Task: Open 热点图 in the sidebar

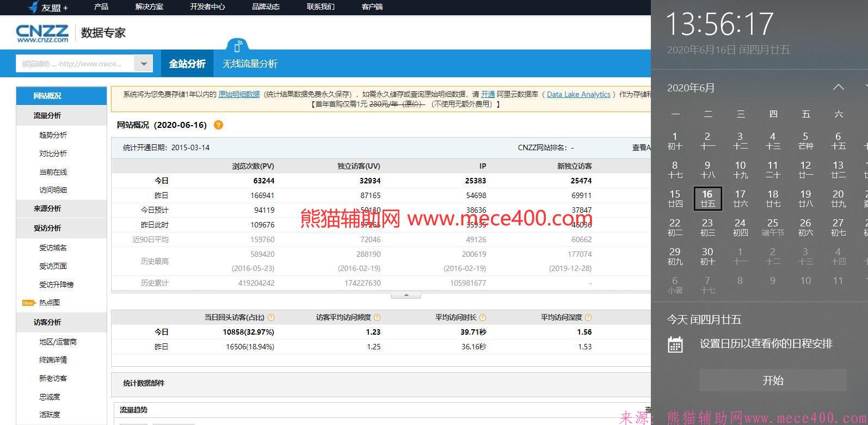Action: (x=50, y=303)
